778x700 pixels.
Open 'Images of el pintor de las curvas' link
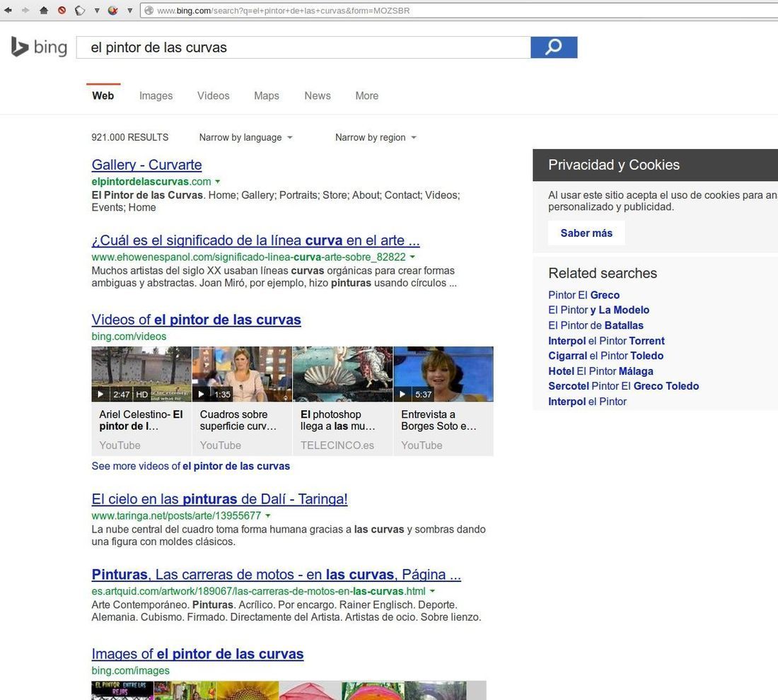[x=197, y=654]
